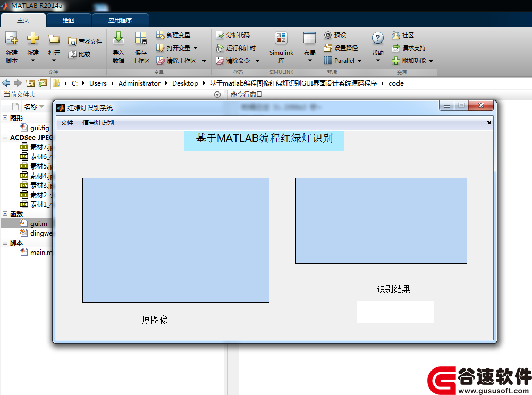This screenshot has width=532, height=395.
Task: Open the Current Folder panel actions dropdown
Action: click(x=217, y=95)
